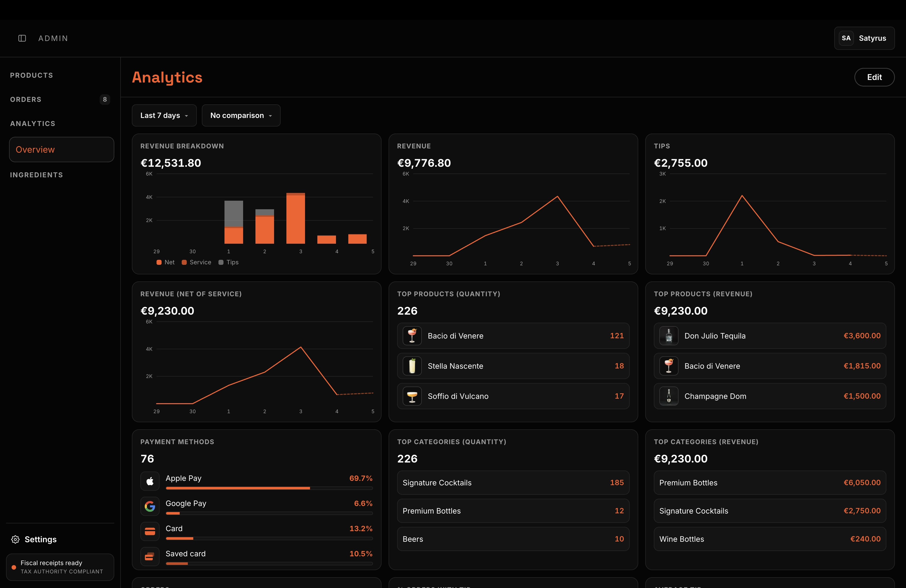The width and height of the screenshot is (906, 588).
Task: Select the Analytics sidebar section
Action: click(x=33, y=123)
